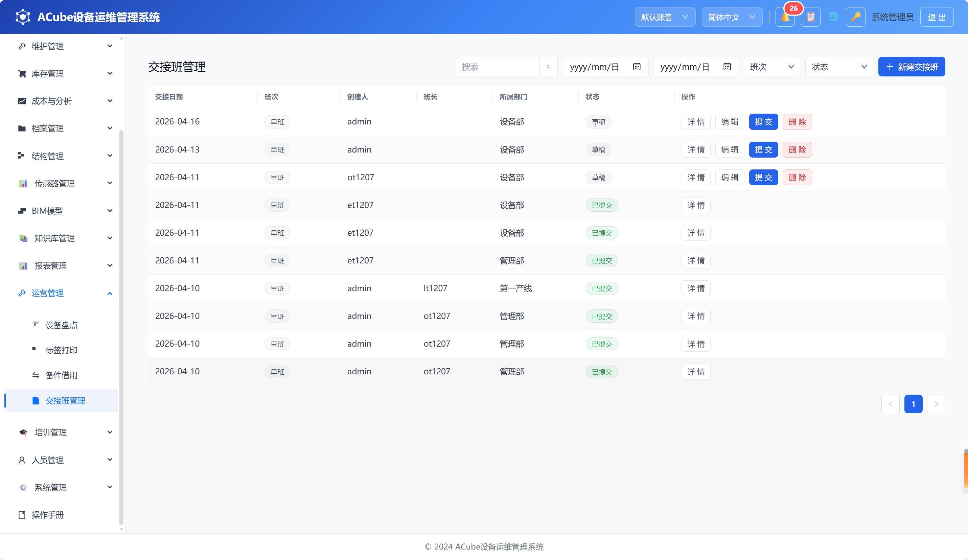
Task: Click the gear icon beside 系统管理
Action: click(x=23, y=487)
